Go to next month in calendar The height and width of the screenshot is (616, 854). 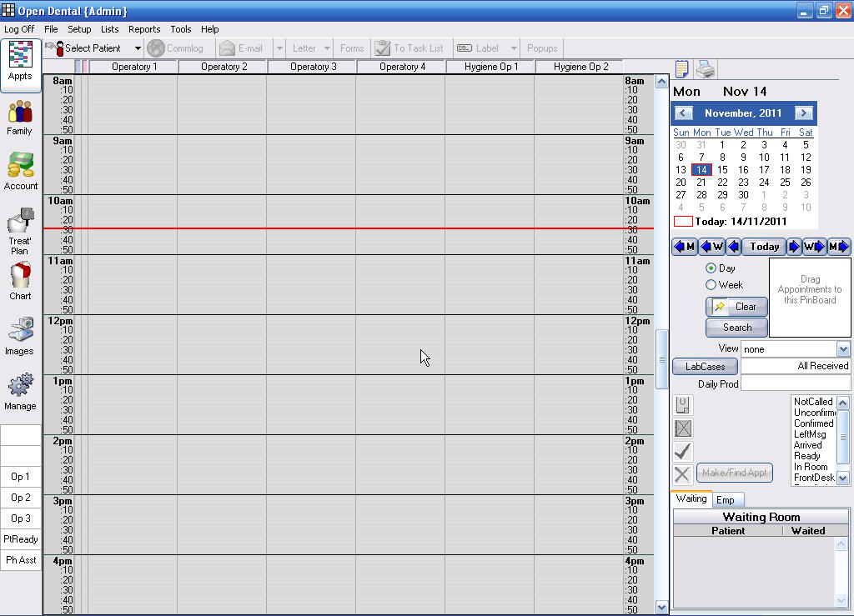point(803,113)
